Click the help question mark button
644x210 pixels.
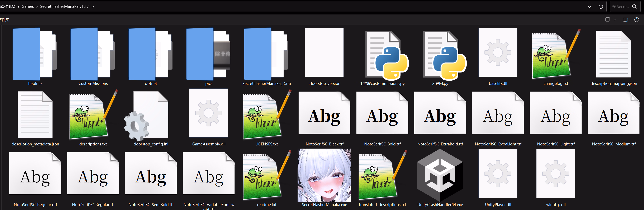(x=636, y=19)
